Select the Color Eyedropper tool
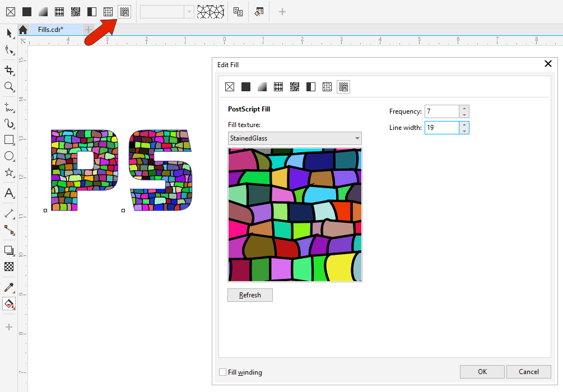The width and height of the screenshot is (563, 392). point(10,287)
